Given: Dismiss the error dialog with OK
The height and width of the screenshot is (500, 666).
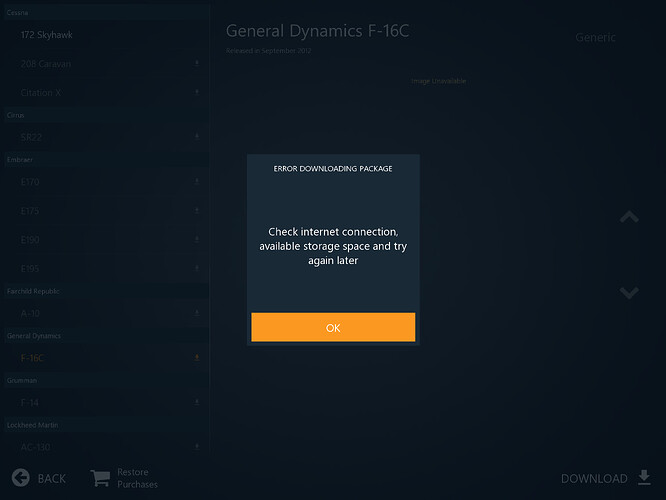Looking at the screenshot, I should (333, 327).
